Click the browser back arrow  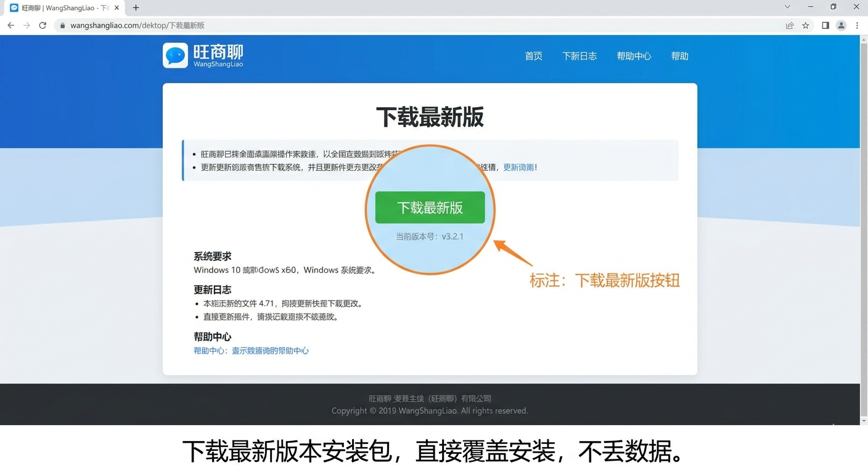(10, 25)
